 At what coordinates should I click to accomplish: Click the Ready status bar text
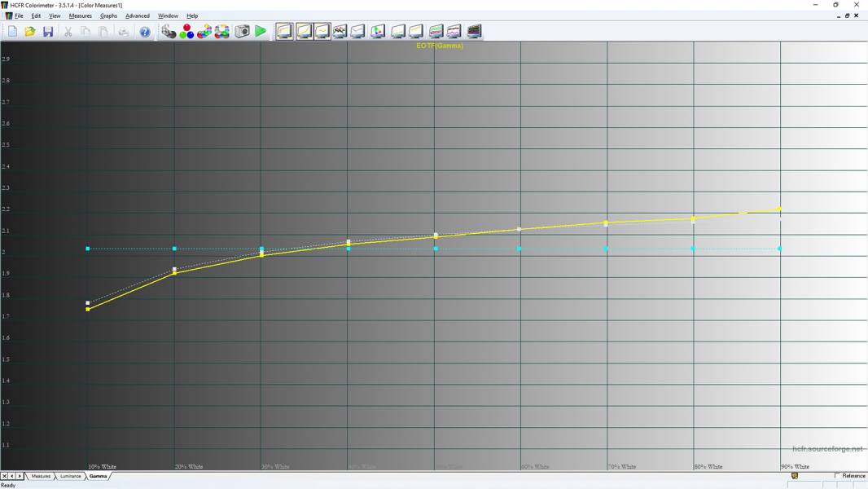8,485
